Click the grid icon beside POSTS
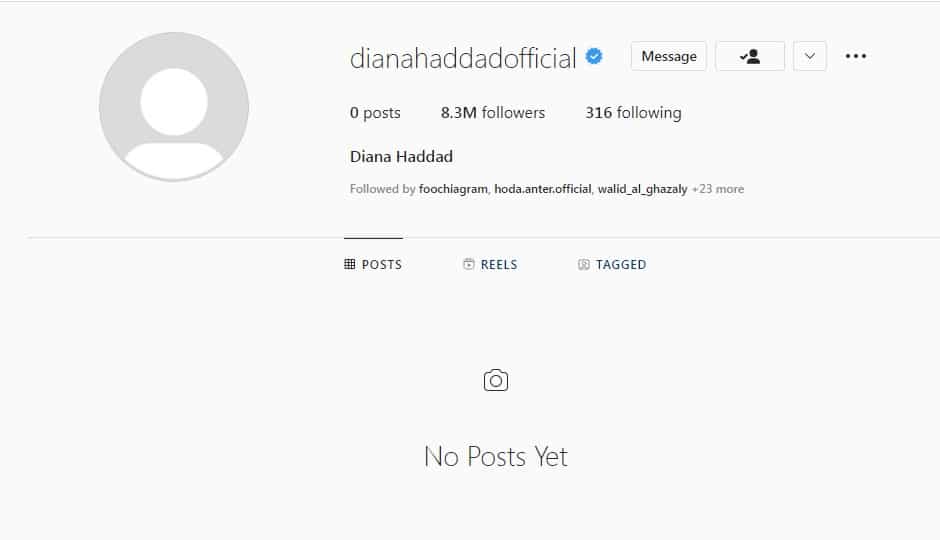Image resolution: width=940 pixels, height=540 pixels. pos(350,264)
